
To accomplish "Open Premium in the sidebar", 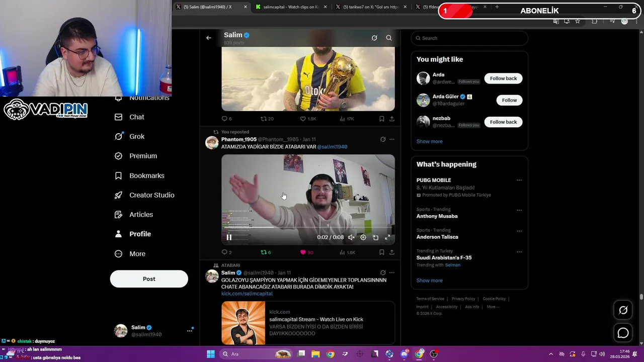I will [136, 156].
